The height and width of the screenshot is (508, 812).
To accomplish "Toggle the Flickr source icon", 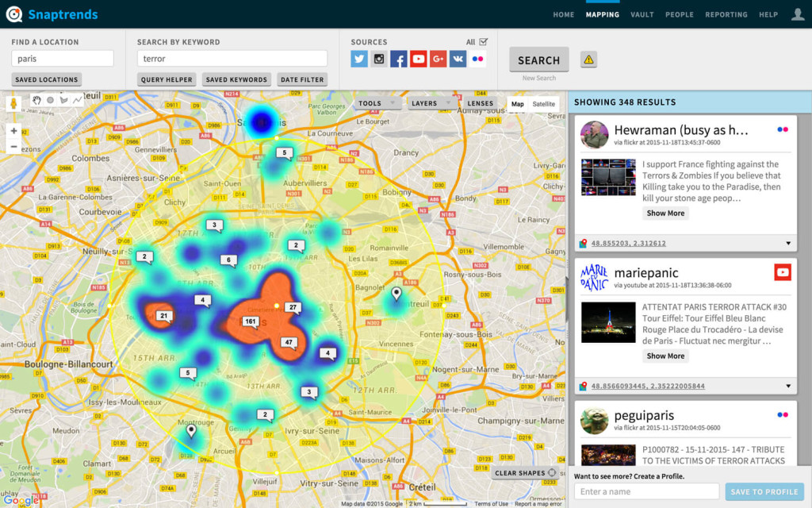I will tap(477, 59).
